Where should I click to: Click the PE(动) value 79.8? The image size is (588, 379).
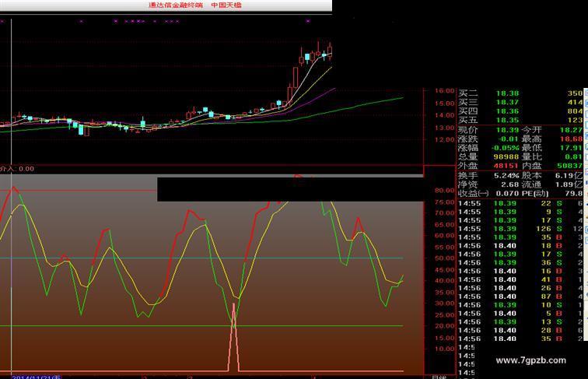[x=574, y=194]
